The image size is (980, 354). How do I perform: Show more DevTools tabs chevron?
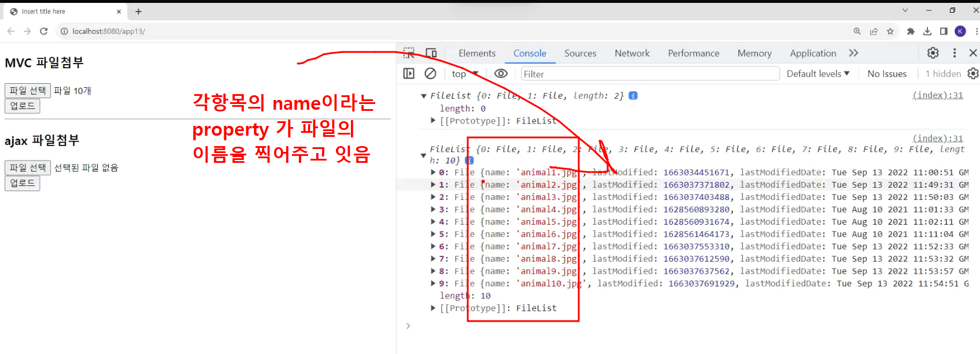coord(853,53)
